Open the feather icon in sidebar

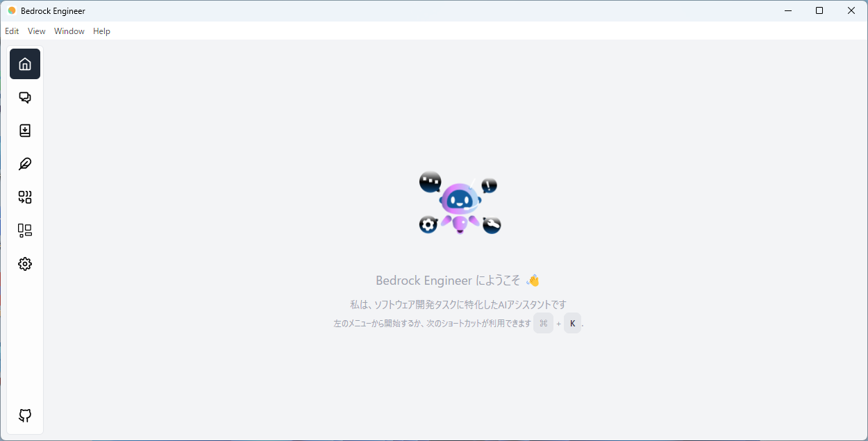(25, 164)
